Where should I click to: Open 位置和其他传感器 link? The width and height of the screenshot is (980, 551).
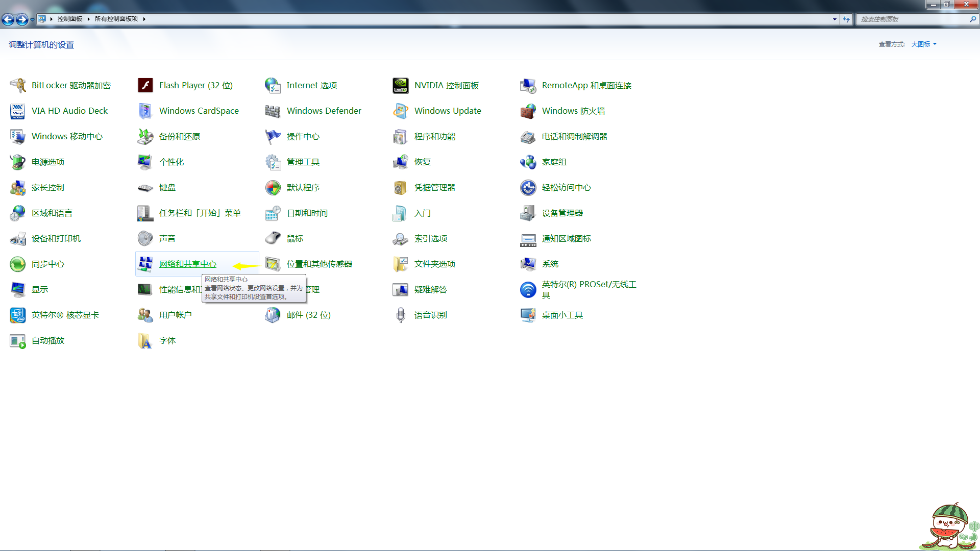(320, 264)
